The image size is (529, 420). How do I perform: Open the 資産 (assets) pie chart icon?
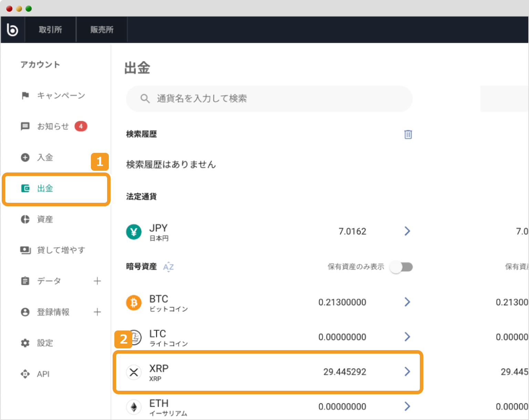coord(25,219)
